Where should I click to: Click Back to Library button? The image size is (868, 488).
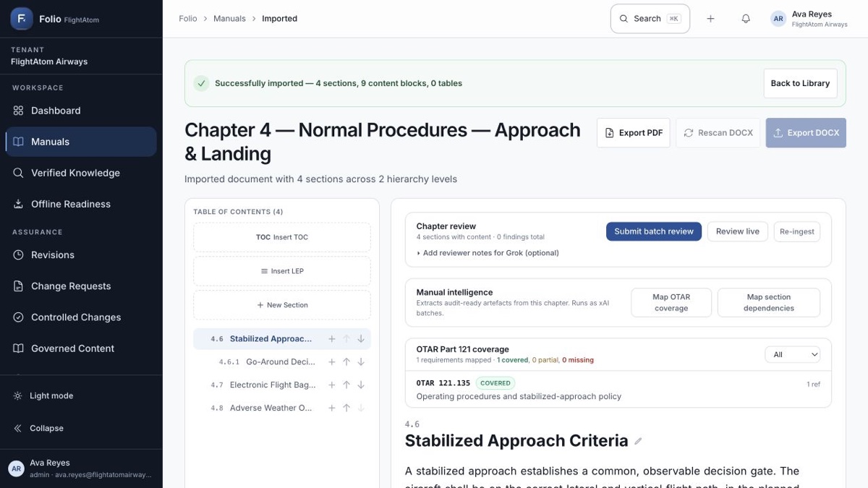(x=800, y=83)
